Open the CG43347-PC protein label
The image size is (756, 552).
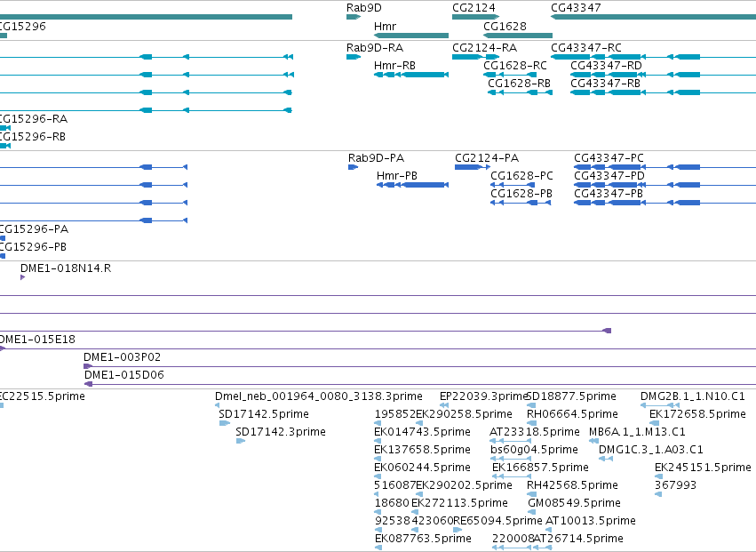[x=609, y=158]
